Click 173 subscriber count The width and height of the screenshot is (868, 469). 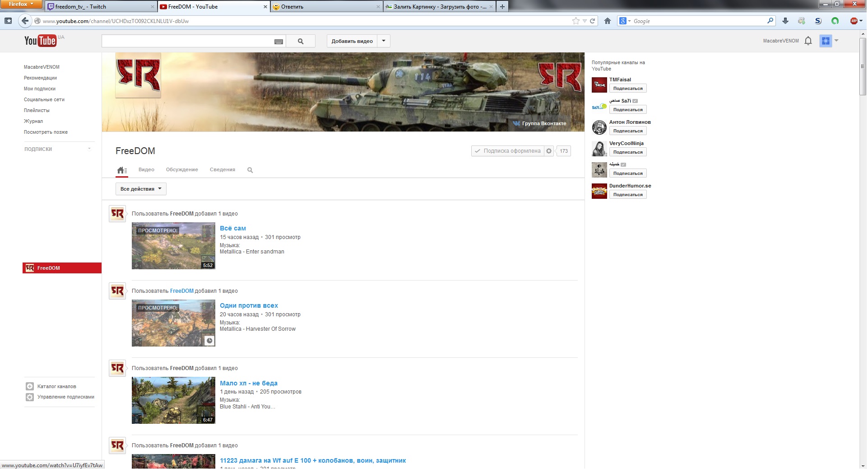click(564, 151)
